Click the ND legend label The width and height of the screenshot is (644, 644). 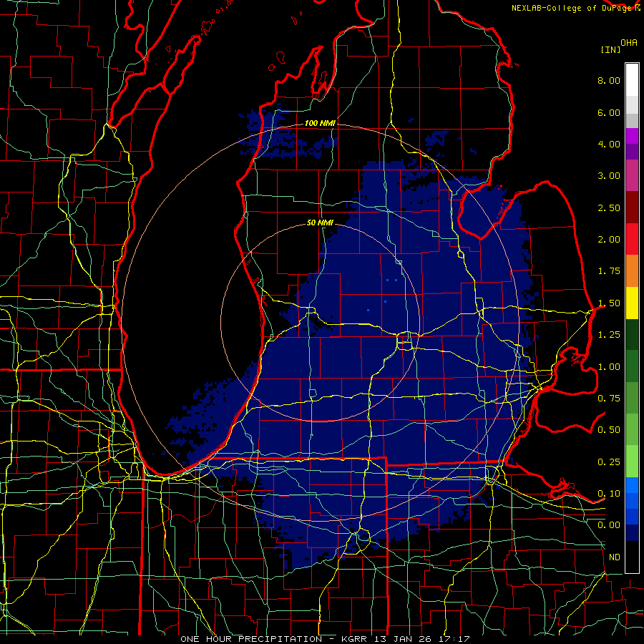point(615,557)
